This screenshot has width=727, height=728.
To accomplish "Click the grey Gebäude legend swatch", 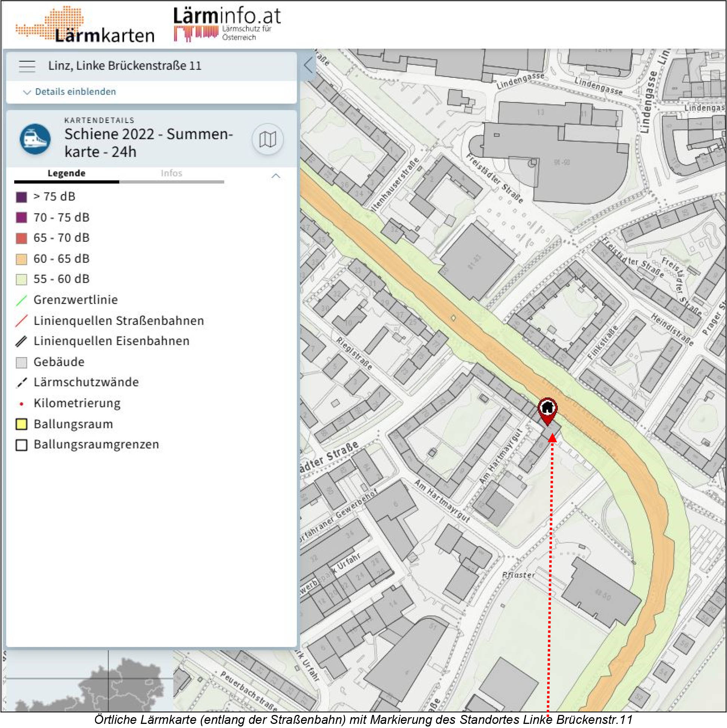I will tap(21, 362).
